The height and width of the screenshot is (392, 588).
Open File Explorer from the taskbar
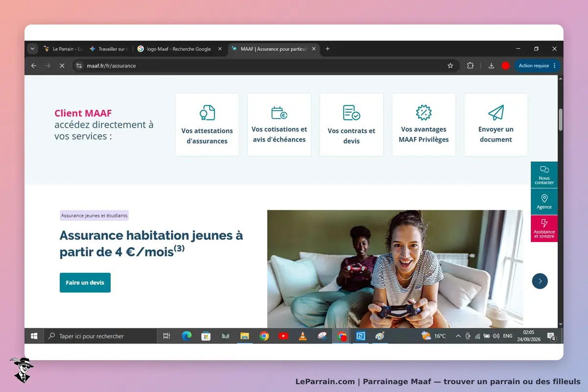tap(245, 336)
